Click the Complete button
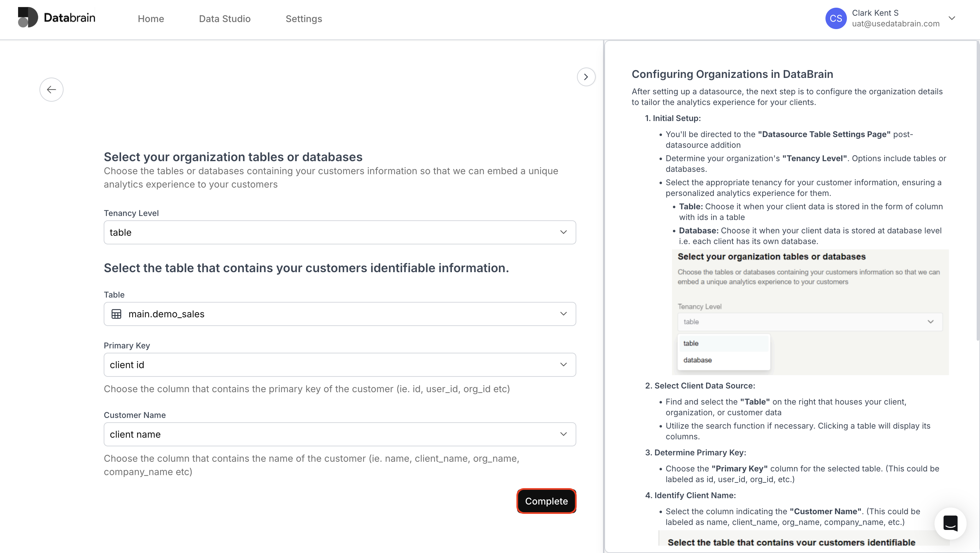Image resolution: width=980 pixels, height=553 pixels. (x=546, y=501)
